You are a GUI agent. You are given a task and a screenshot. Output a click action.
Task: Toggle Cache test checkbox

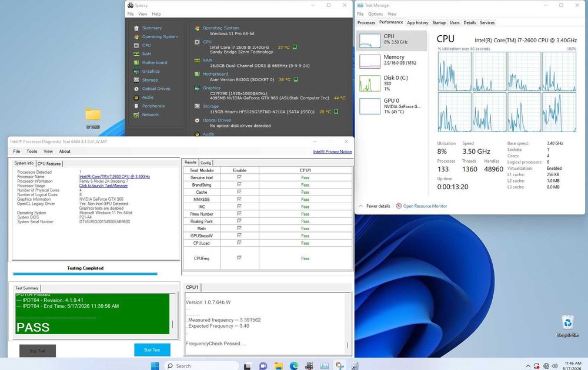(x=239, y=191)
